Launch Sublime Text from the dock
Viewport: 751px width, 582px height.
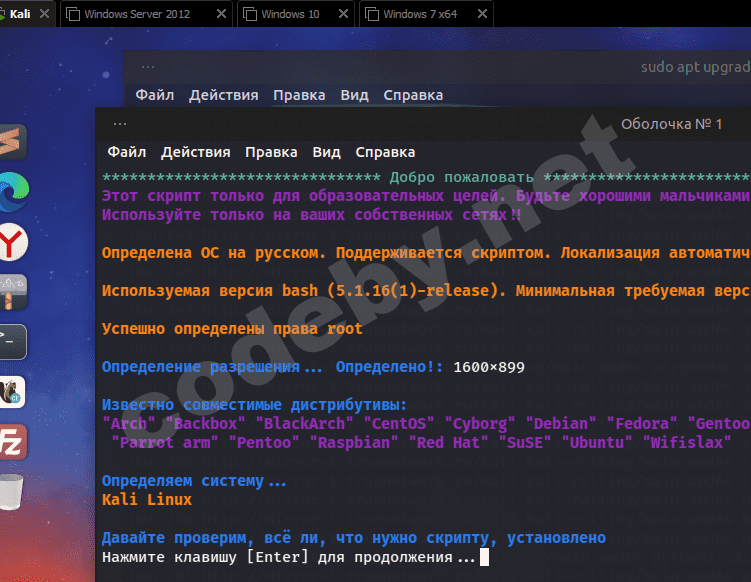11,142
